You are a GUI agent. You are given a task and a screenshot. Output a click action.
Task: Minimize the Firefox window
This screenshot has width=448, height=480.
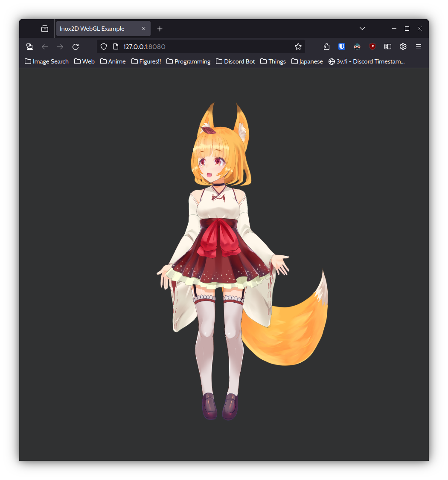pos(394,29)
